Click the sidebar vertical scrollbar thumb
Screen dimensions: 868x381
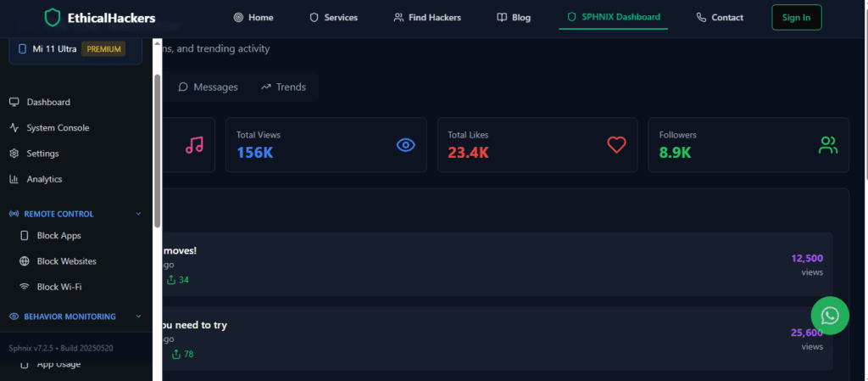pyautogui.click(x=157, y=151)
